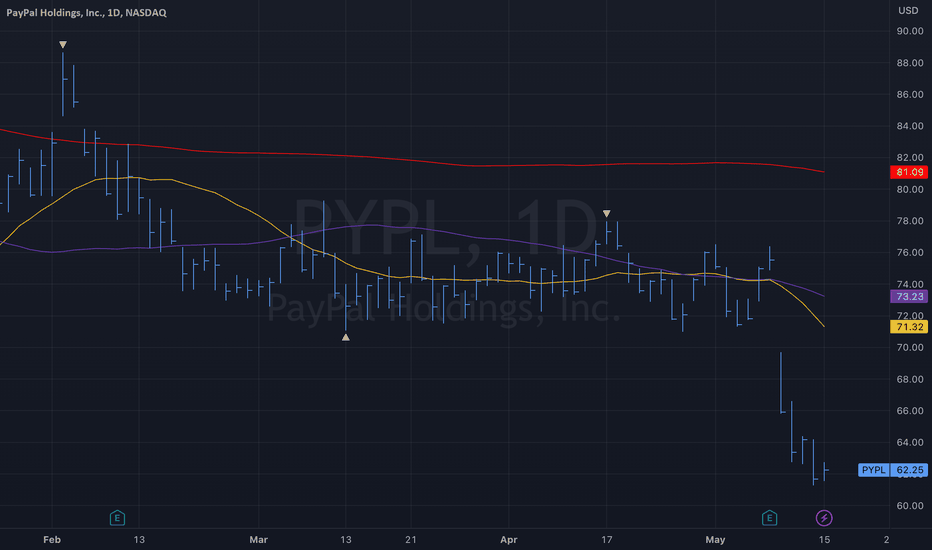The width and height of the screenshot is (932, 550).
Task: Click the May earnings E icon
Action: click(769, 518)
